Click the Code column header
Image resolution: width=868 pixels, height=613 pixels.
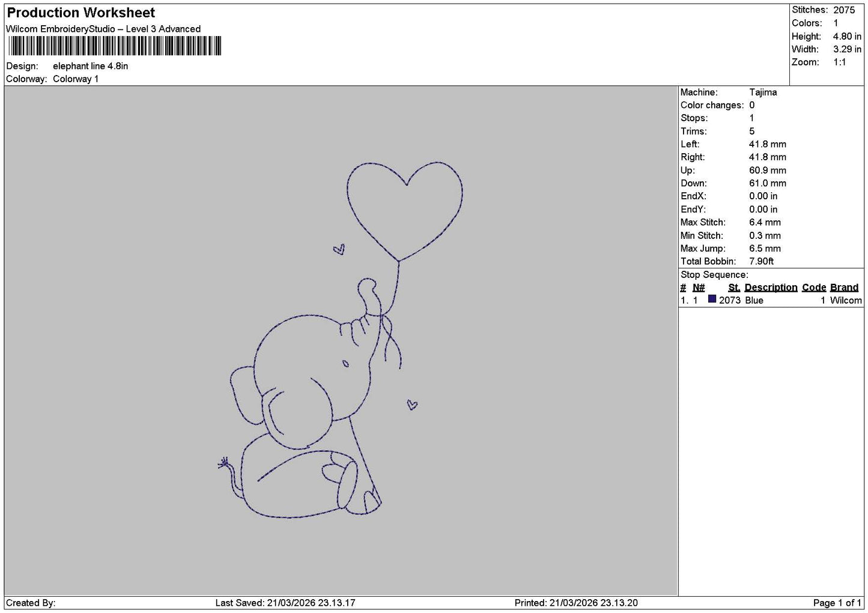(814, 288)
